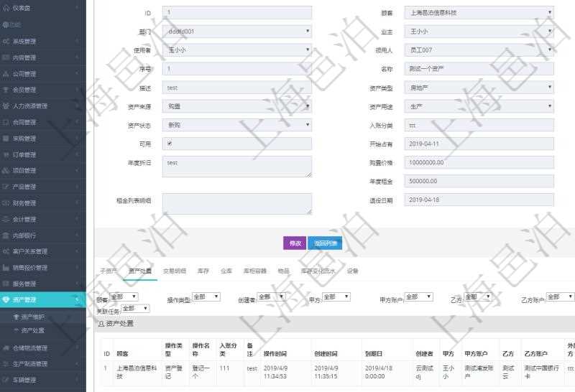Click the 生产制造管理 icon in sidebar
This screenshot has width=575, height=392.
6,364
